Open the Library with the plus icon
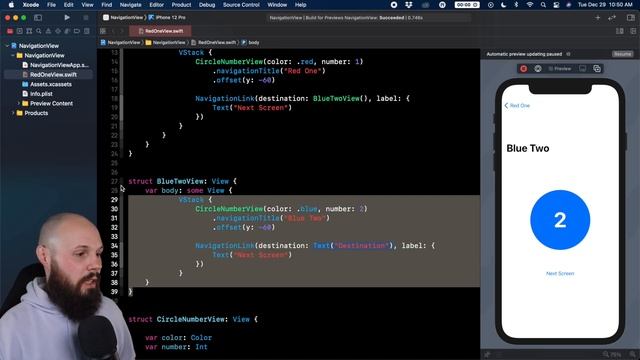The height and width of the screenshot is (360, 640). (598, 18)
